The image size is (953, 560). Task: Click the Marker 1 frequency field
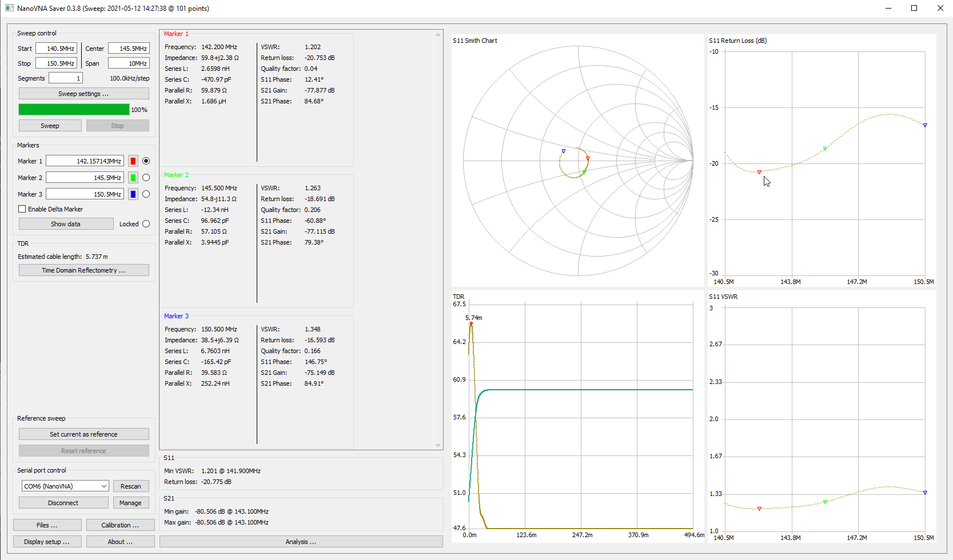coord(85,161)
